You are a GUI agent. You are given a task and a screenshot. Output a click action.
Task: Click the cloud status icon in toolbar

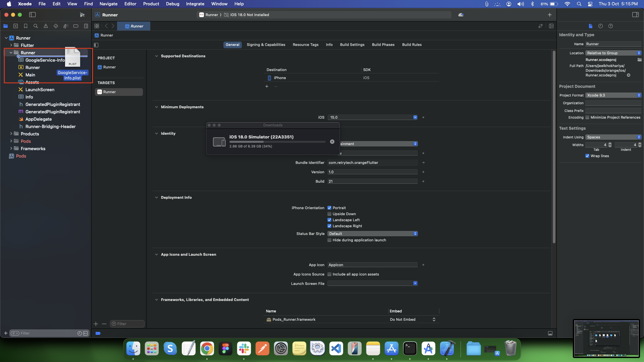tap(461, 15)
